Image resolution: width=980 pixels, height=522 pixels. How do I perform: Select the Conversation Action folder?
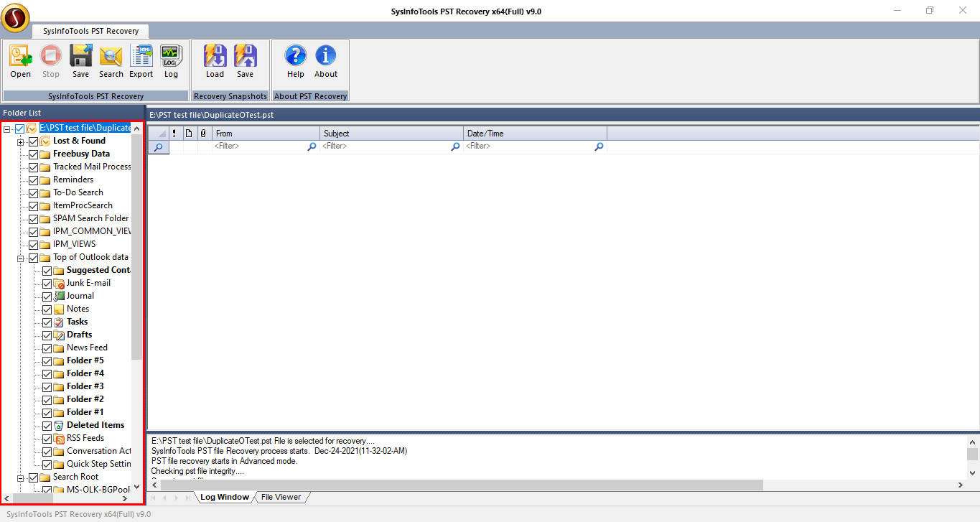[x=99, y=451]
